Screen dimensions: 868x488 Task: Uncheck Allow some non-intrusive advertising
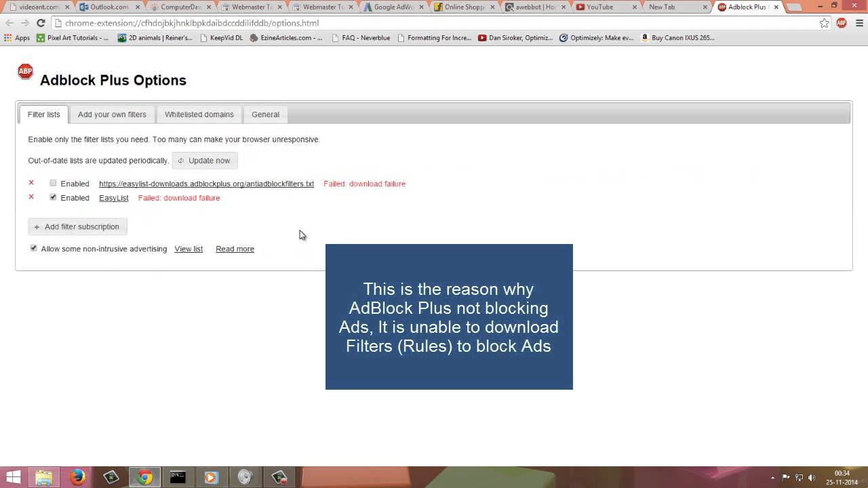pyautogui.click(x=33, y=248)
